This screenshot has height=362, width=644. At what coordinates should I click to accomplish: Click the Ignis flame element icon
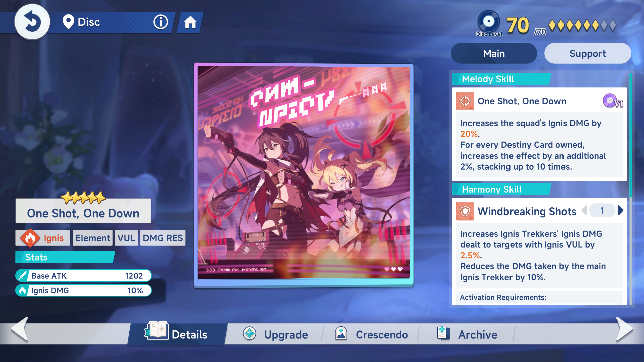(x=30, y=238)
